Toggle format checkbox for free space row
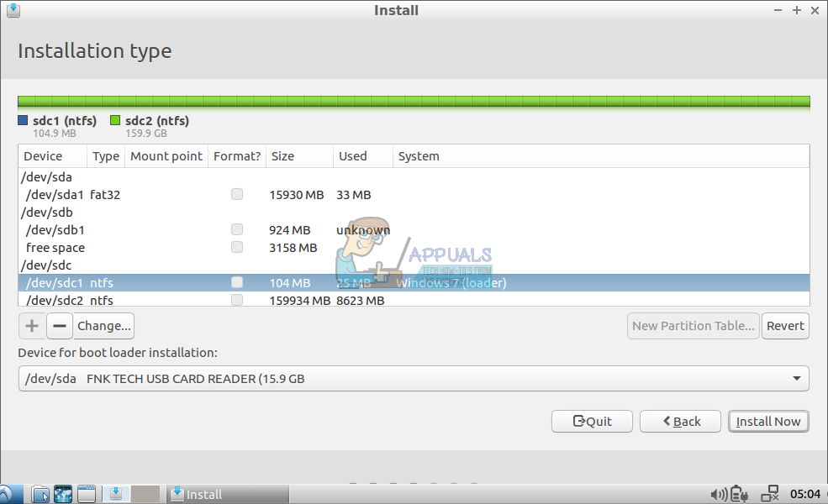This screenshot has width=828, height=504. pos(237,247)
